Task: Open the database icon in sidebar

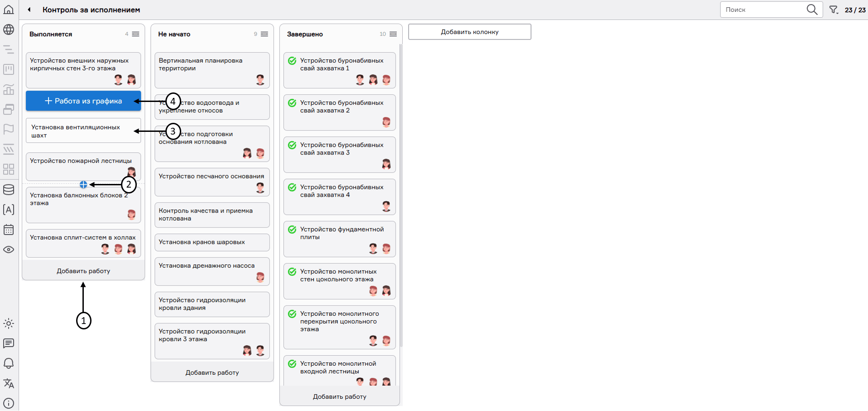Action: pos(9,189)
